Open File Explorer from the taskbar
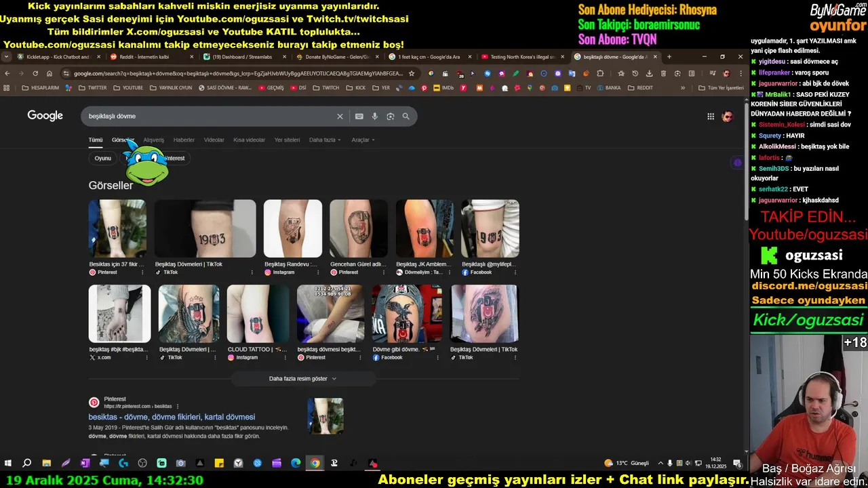The width and height of the screenshot is (868, 488). [x=46, y=463]
